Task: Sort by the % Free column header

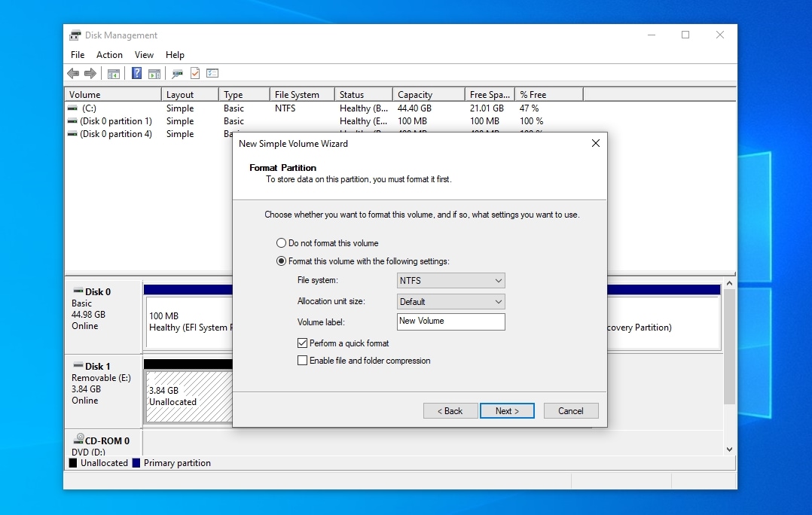Action: (x=549, y=95)
